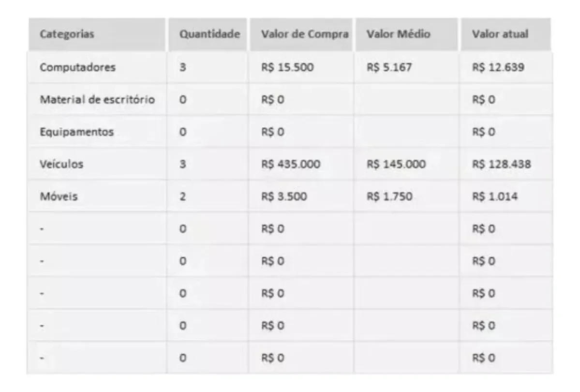This screenshot has height=392, width=580.
Task: Click the Valor Médio header cell
Action: click(x=406, y=34)
